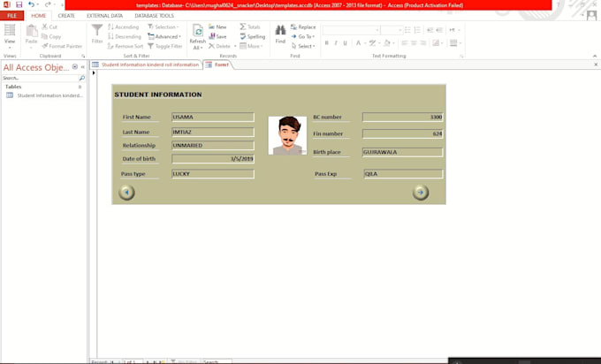Go to the previous record with left arrow button
The image size is (601, 364).
pos(126,193)
